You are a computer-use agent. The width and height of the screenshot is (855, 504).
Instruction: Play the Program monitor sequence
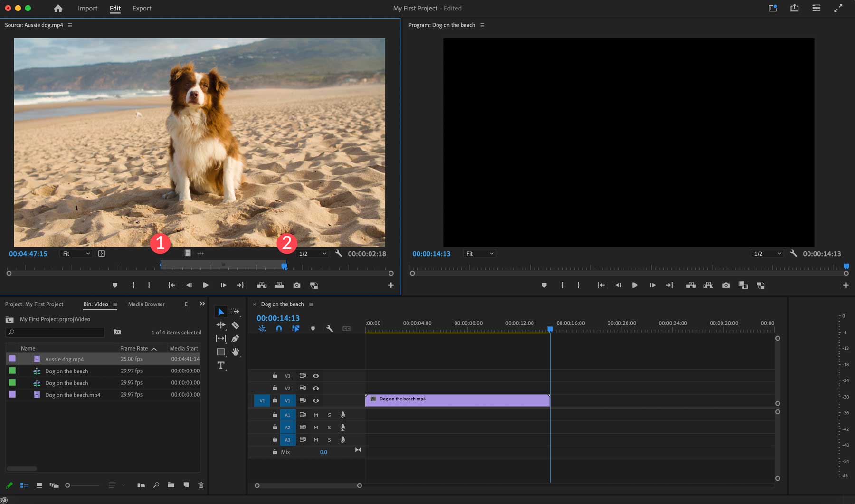(635, 285)
